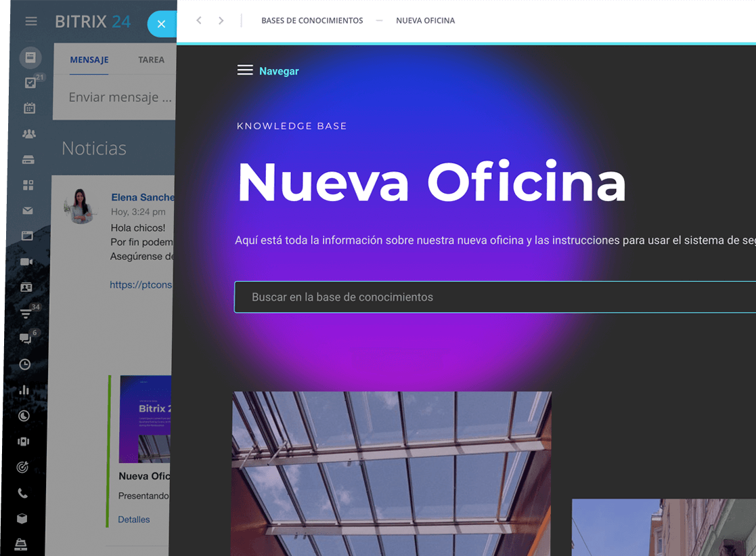
Task: Switch to the Tarea tab
Action: tap(151, 60)
